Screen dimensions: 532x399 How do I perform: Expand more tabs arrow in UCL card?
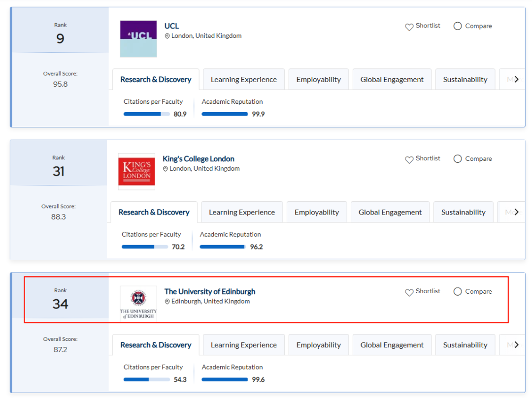point(516,79)
